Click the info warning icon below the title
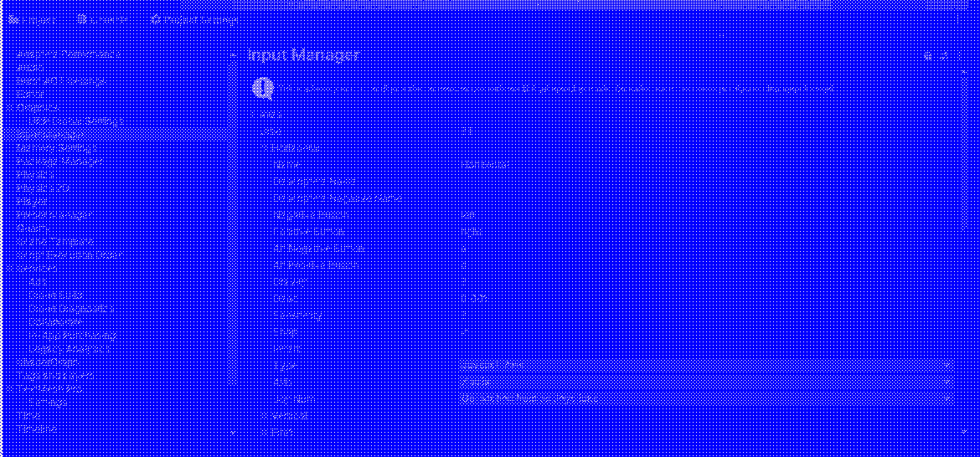Screen dimensions: 980x457 (263, 88)
